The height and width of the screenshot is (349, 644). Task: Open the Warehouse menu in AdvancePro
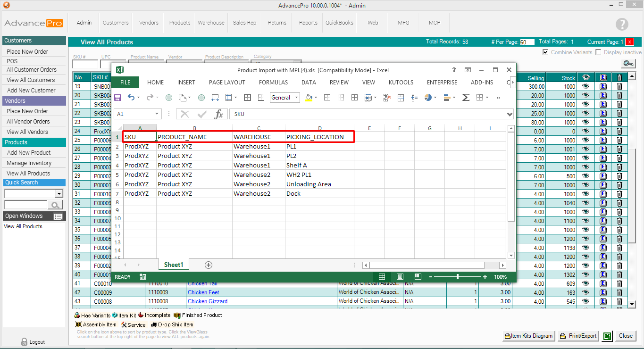tap(211, 23)
